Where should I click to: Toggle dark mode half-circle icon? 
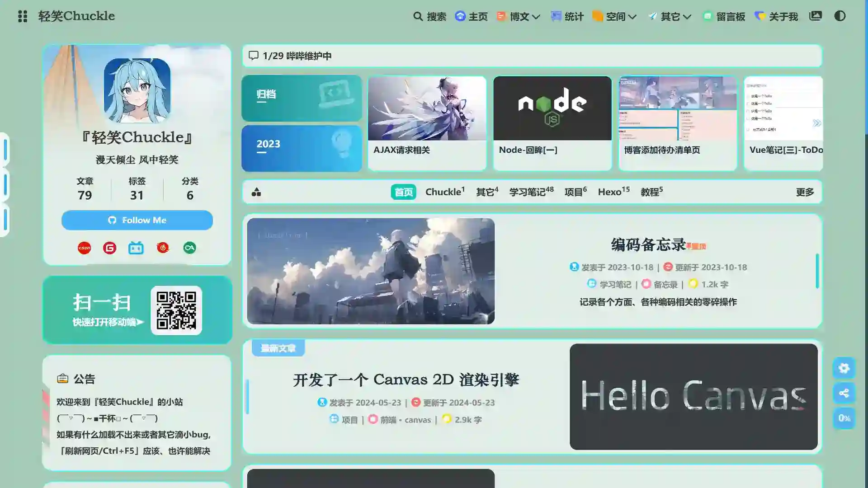tap(840, 16)
